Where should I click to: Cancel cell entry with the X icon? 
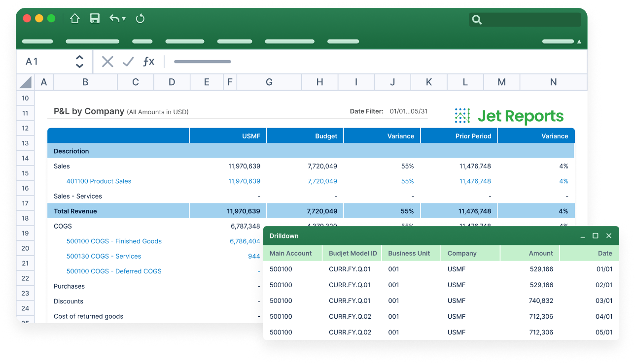pyautogui.click(x=107, y=61)
